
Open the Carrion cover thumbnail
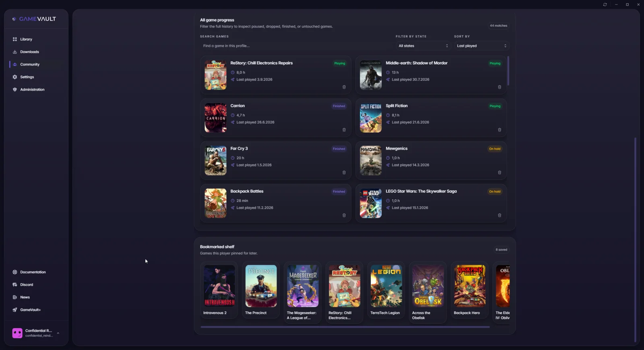pyautogui.click(x=215, y=118)
